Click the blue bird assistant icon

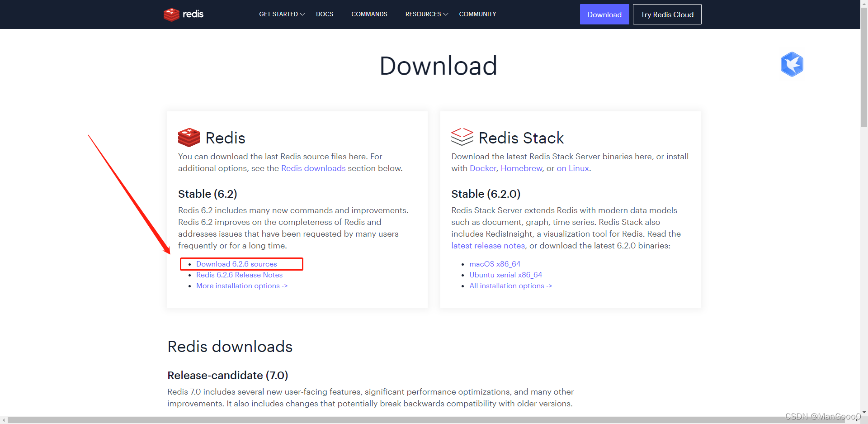[x=792, y=64]
